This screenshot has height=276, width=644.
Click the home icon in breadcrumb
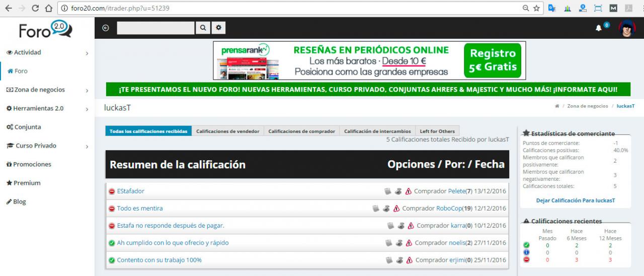[x=557, y=106]
